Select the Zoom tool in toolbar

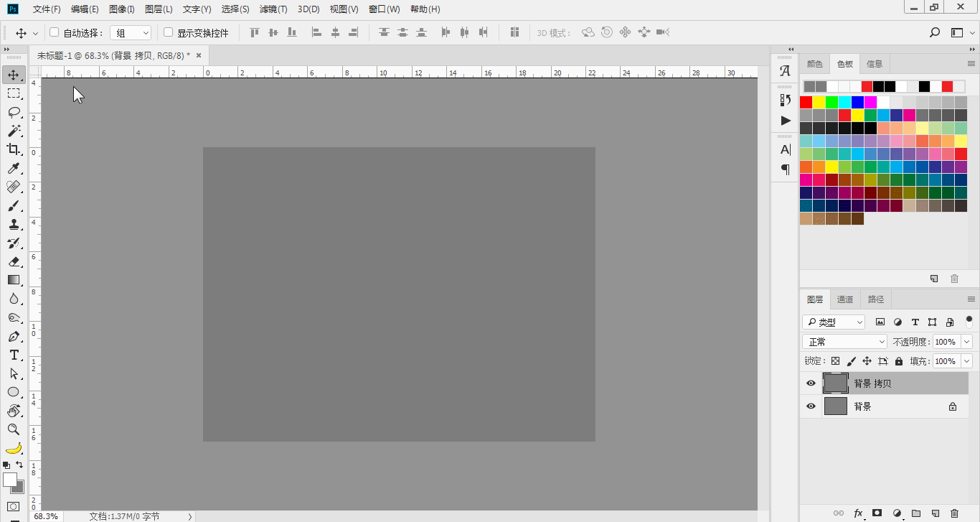14,429
